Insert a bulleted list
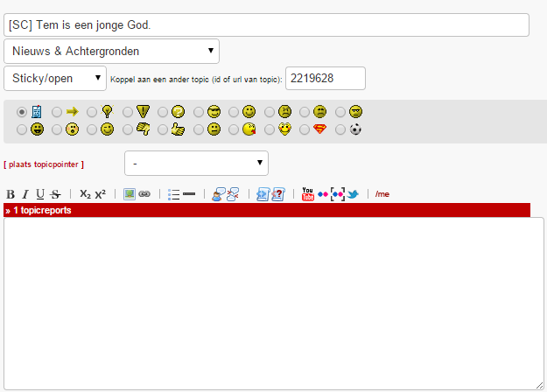Screen dimensions: 547x392 click(x=173, y=194)
